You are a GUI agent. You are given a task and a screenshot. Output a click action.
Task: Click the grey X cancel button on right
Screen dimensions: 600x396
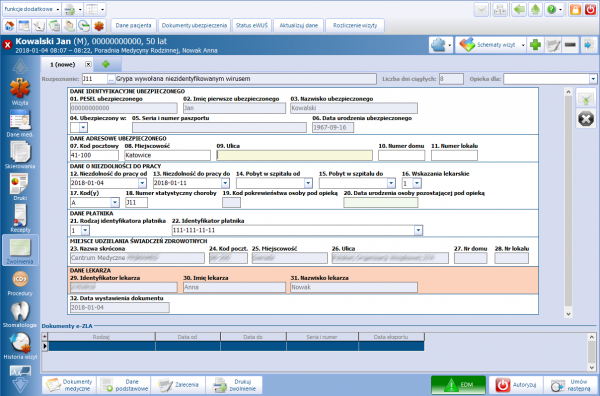586,119
